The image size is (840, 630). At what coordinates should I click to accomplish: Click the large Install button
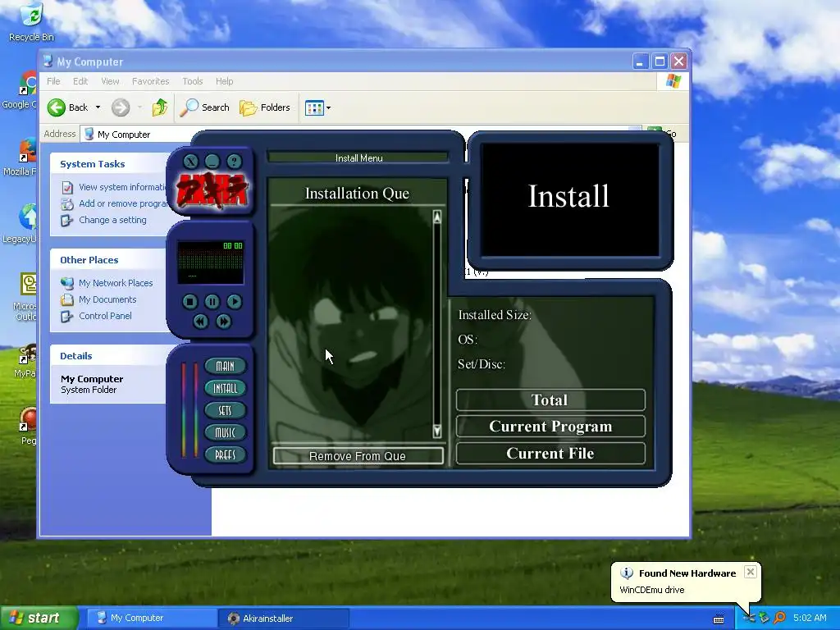pyautogui.click(x=569, y=199)
